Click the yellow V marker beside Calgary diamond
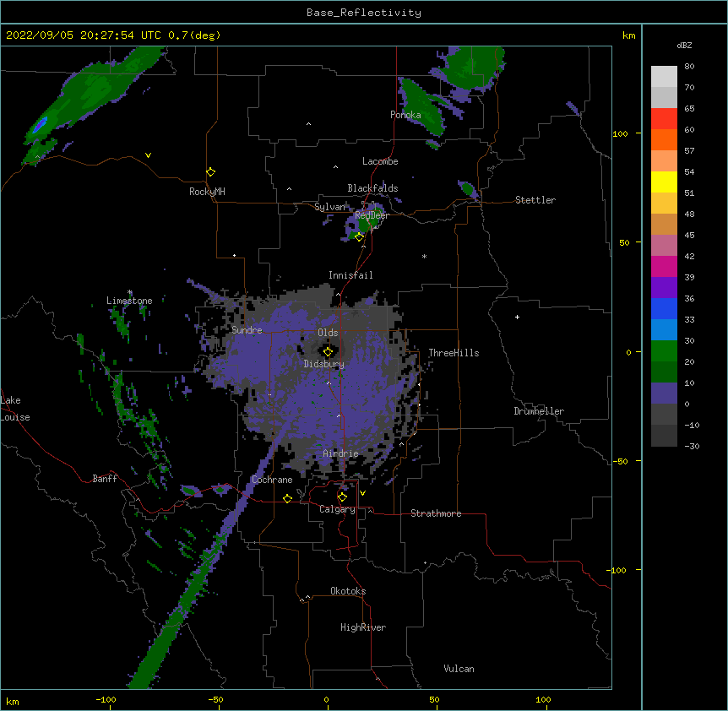This screenshot has width=728, height=711. (x=362, y=493)
